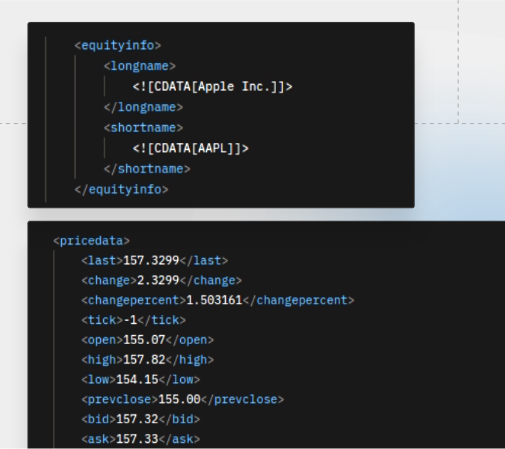Click the low value 154.15
This screenshot has height=449, width=505.
(x=137, y=379)
